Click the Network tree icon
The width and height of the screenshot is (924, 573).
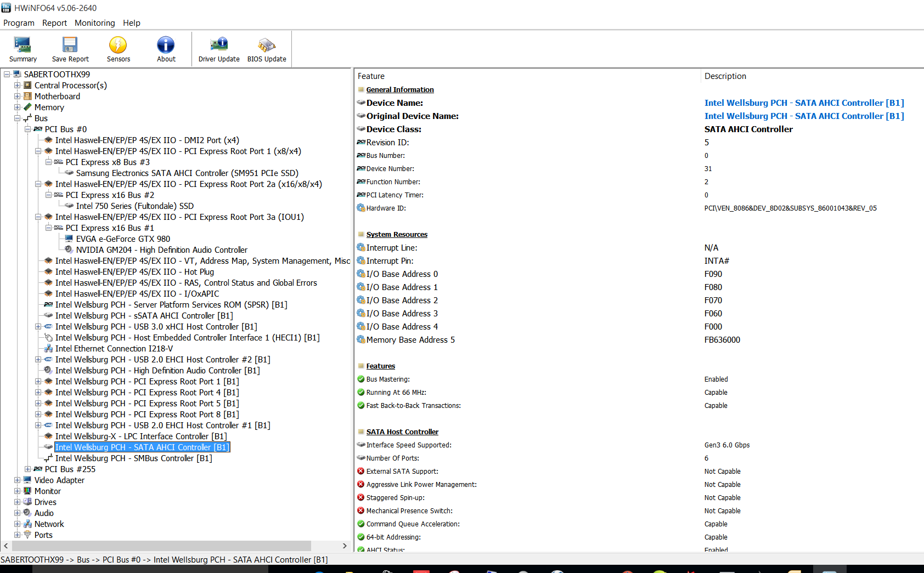(x=27, y=524)
